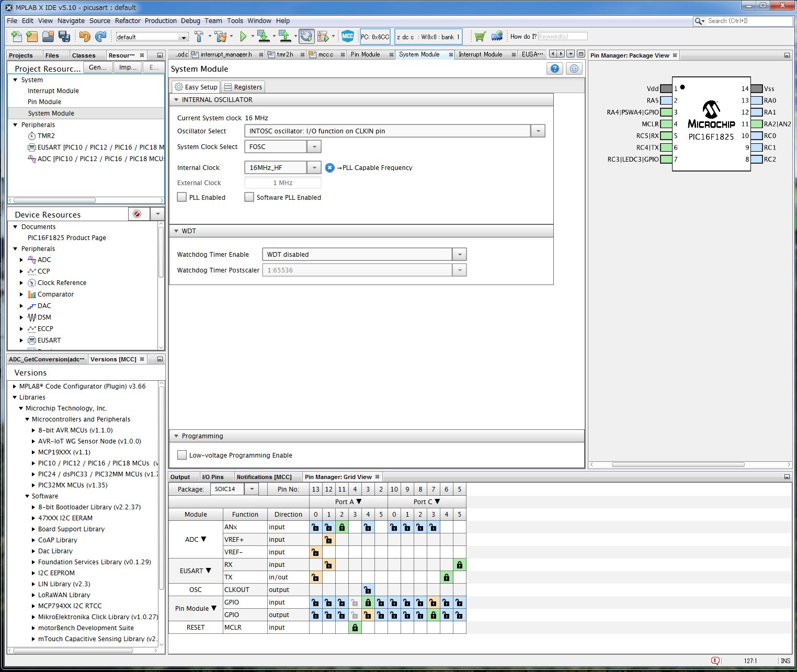Switch to the Interrupt Module editor tab

480,54
